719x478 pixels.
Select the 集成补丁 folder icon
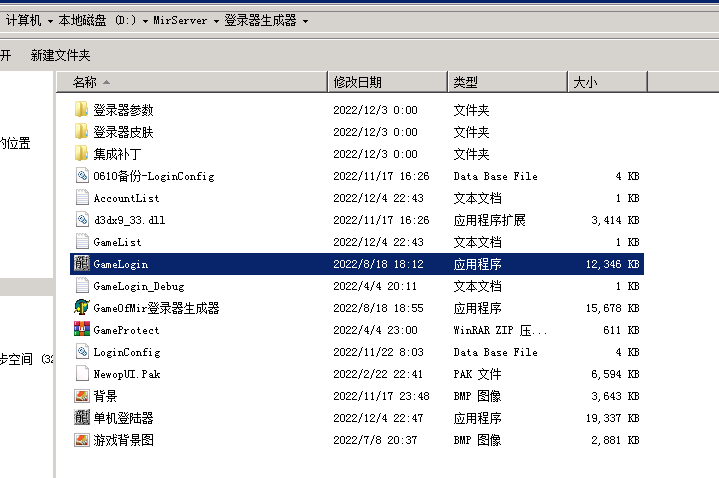[x=82, y=154]
